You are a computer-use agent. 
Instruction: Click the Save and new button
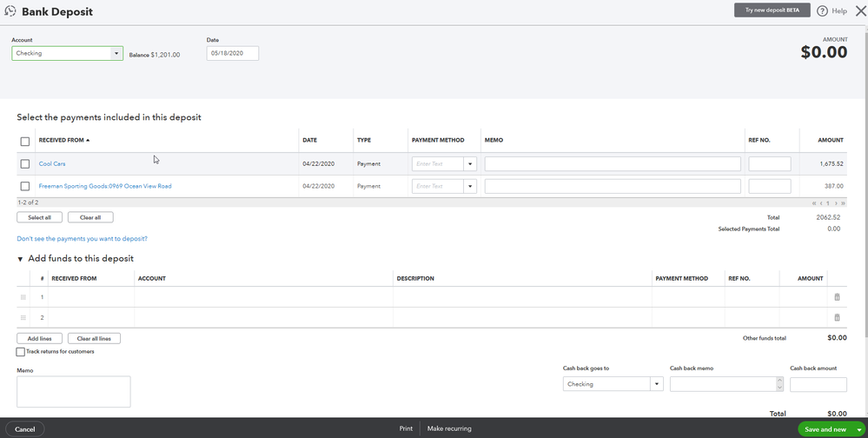pos(825,429)
